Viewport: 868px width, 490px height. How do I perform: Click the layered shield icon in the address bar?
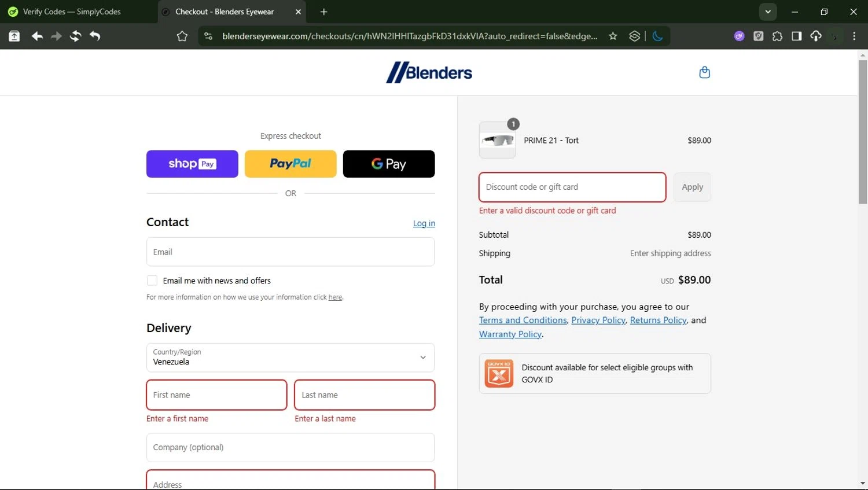click(x=634, y=36)
